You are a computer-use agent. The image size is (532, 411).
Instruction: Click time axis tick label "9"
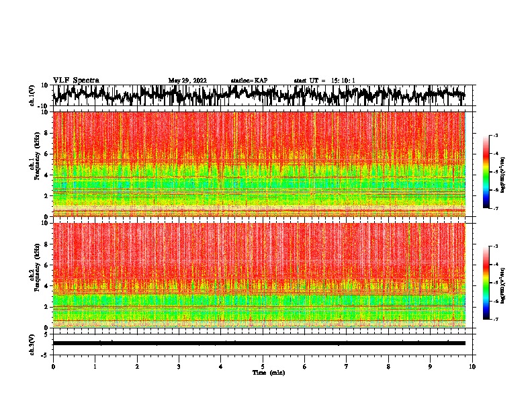pyautogui.click(x=430, y=367)
